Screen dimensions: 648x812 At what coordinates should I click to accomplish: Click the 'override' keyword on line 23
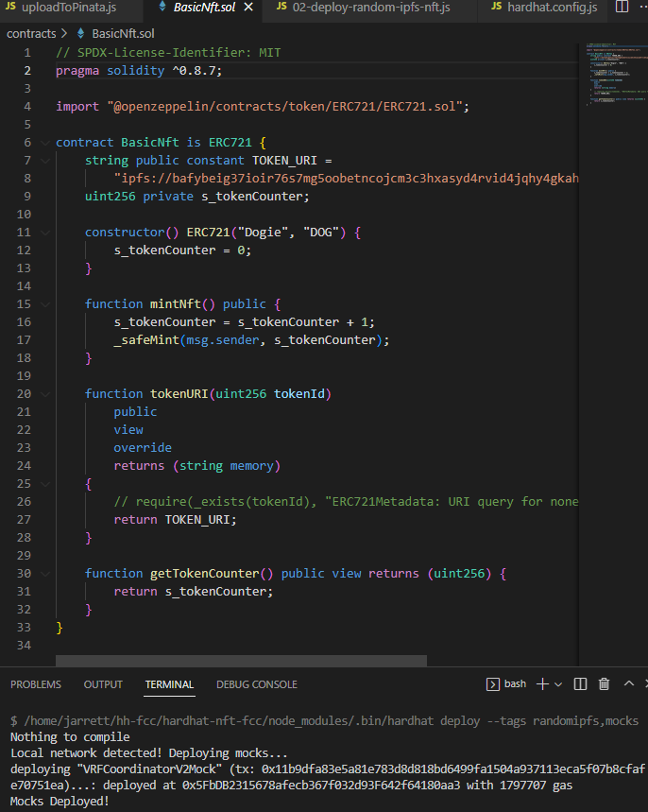point(143,448)
